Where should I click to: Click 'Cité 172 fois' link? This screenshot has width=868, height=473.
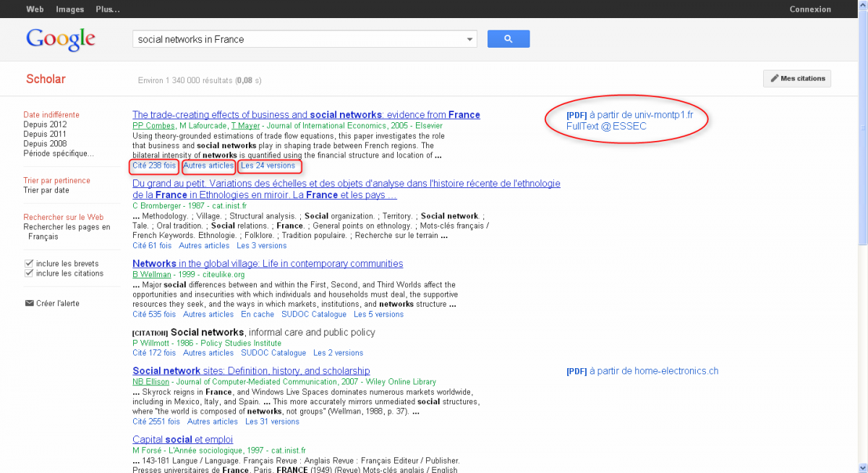pyautogui.click(x=154, y=353)
